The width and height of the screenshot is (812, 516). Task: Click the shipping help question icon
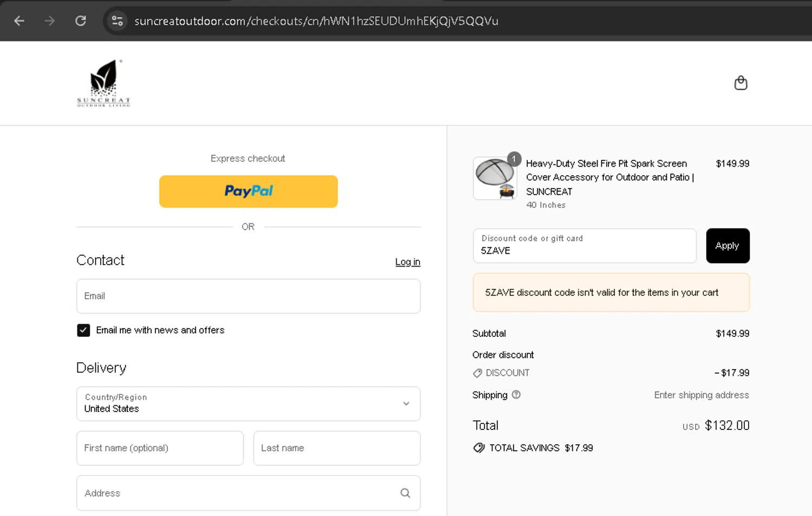click(516, 395)
